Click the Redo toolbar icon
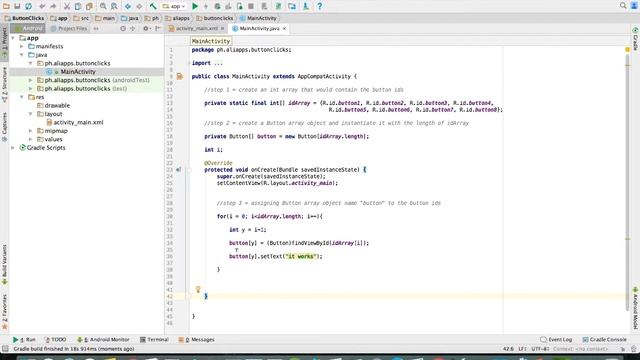 click(53, 6)
